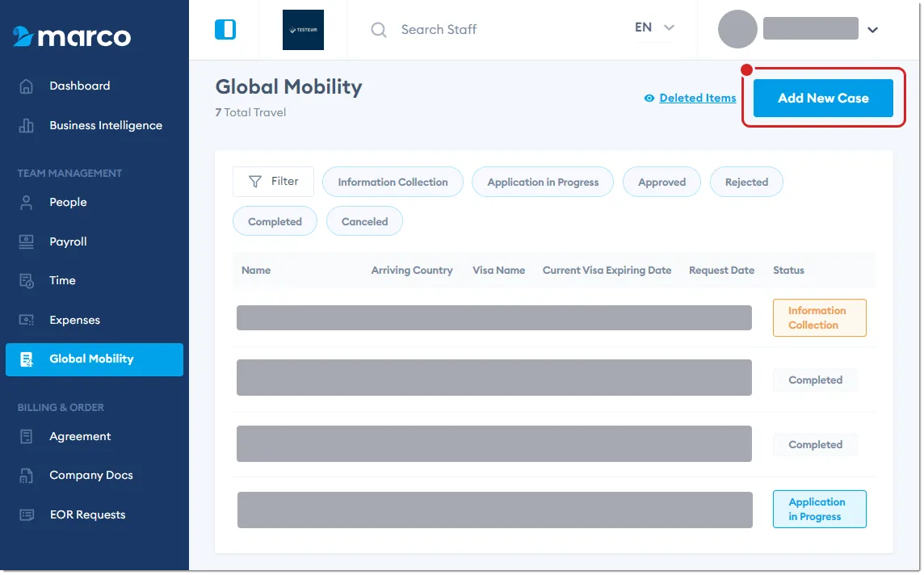
Task: Click the Current Visa Expiring Date header
Action: (607, 271)
